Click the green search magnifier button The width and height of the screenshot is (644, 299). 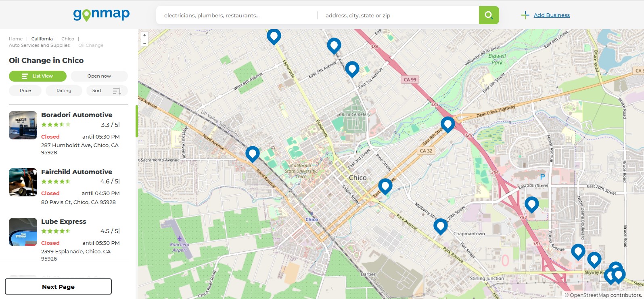pyautogui.click(x=489, y=15)
